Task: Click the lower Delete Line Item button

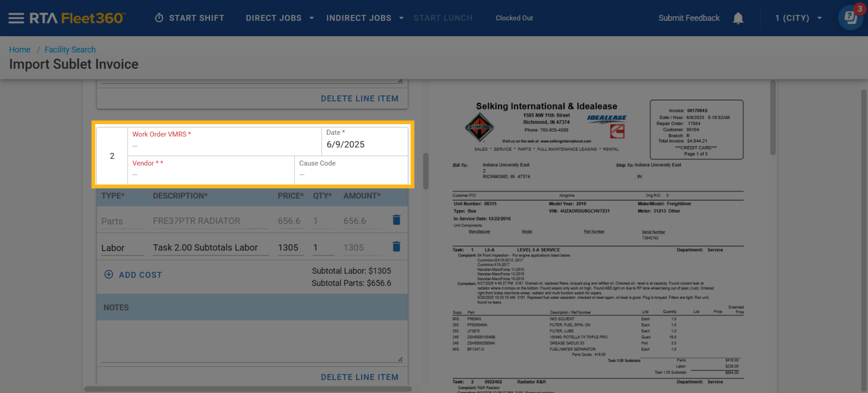Action: pyautogui.click(x=359, y=377)
